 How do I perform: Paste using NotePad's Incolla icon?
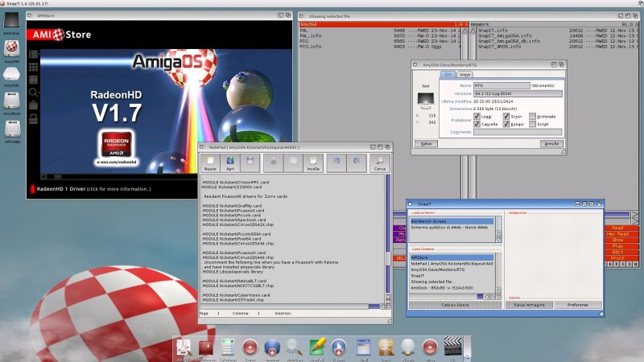point(313,163)
